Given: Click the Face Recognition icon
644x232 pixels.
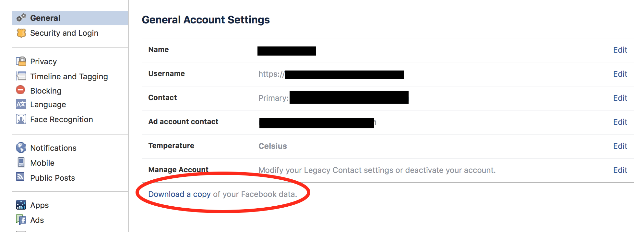Looking at the screenshot, I should [x=21, y=119].
